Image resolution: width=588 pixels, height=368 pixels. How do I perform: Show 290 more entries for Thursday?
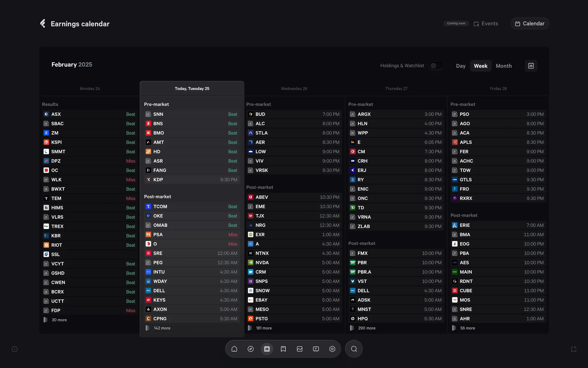pos(367,328)
